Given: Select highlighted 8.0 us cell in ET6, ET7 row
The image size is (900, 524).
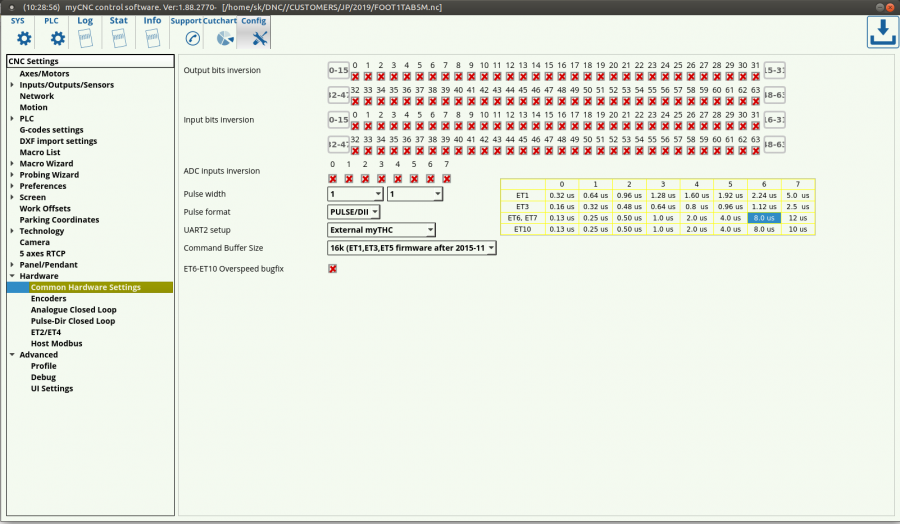Looking at the screenshot, I should pyautogui.click(x=764, y=218).
